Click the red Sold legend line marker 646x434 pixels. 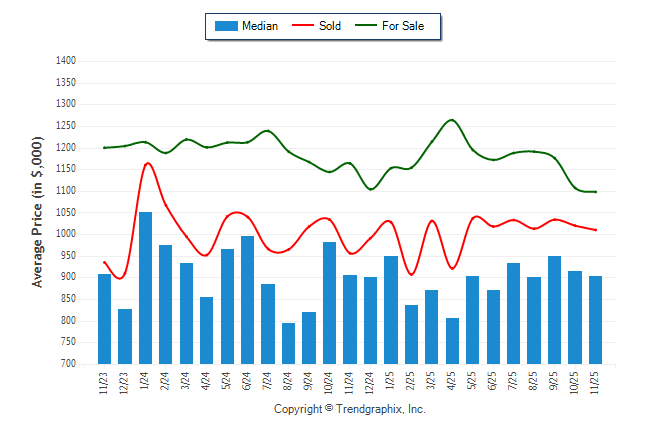point(302,26)
